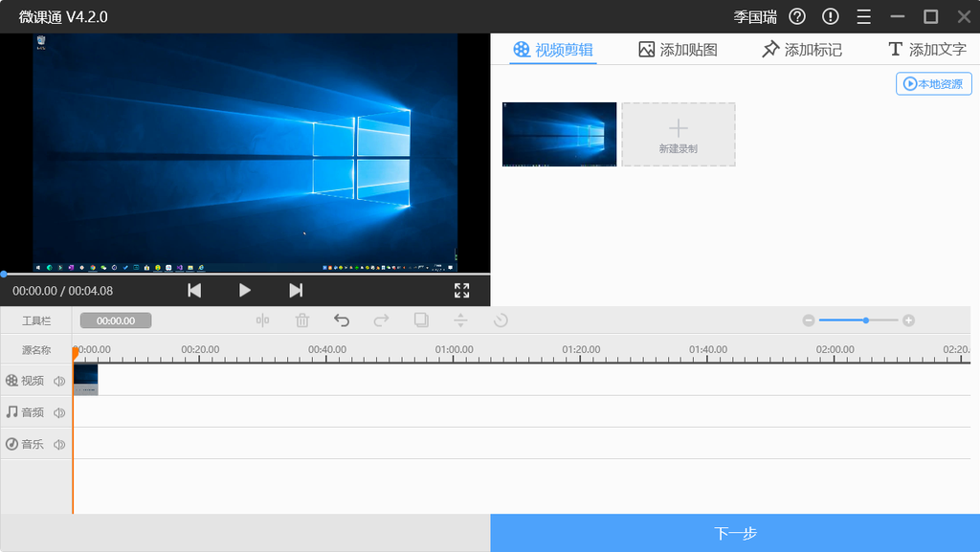Click the 音频 track note icon

[x=11, y=412]
